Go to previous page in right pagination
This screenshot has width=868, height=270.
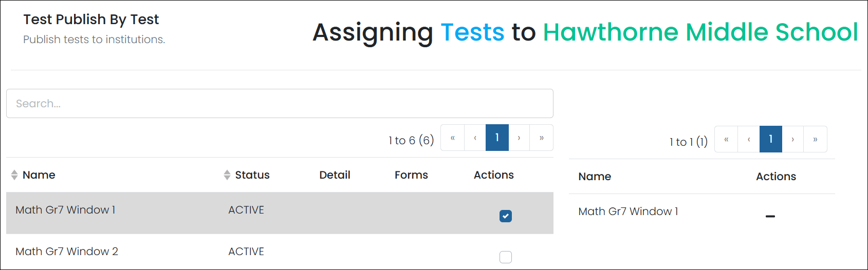click(749, 139)
